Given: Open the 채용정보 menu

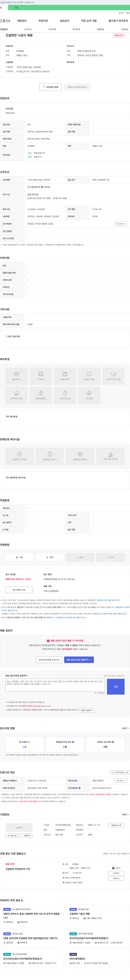Looking at the screenshot, I should (x=22, y=21).
